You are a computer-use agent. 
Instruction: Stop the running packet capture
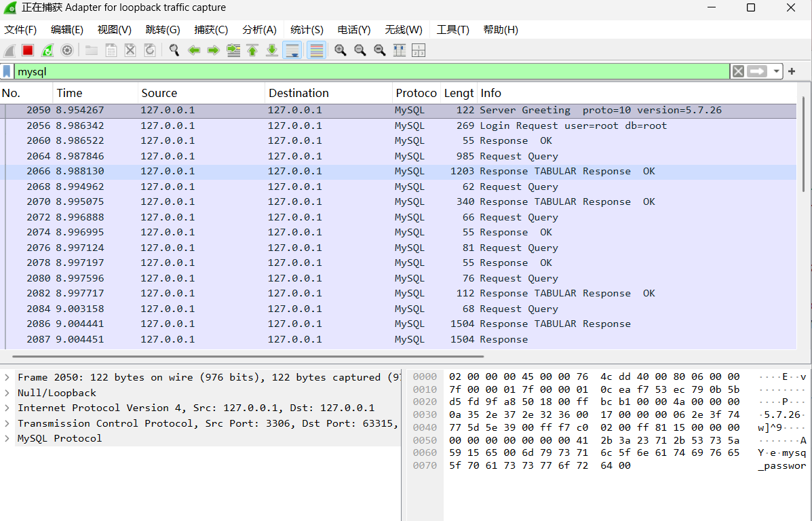tap(28, 50)
